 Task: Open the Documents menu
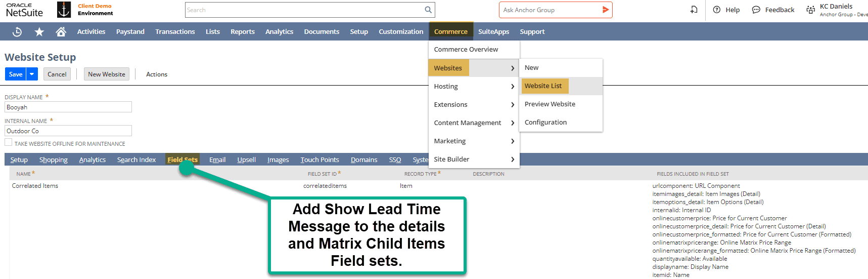(x=322, y=31)
